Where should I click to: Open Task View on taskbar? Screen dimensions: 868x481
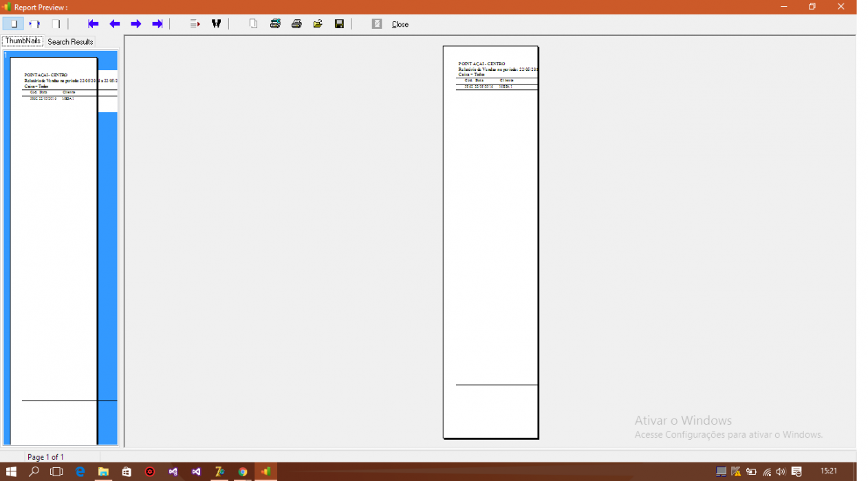coord(56,471)
